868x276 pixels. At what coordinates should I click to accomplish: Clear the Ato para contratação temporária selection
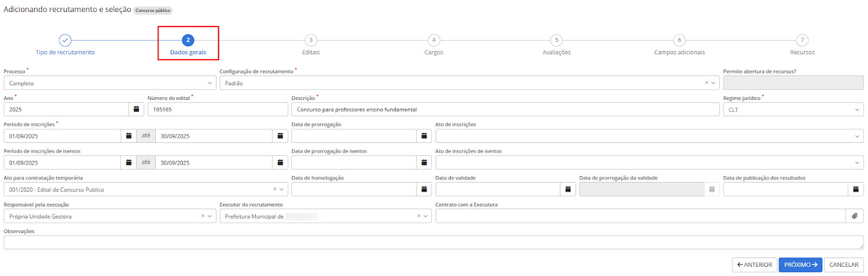click(x=275, y=189)
